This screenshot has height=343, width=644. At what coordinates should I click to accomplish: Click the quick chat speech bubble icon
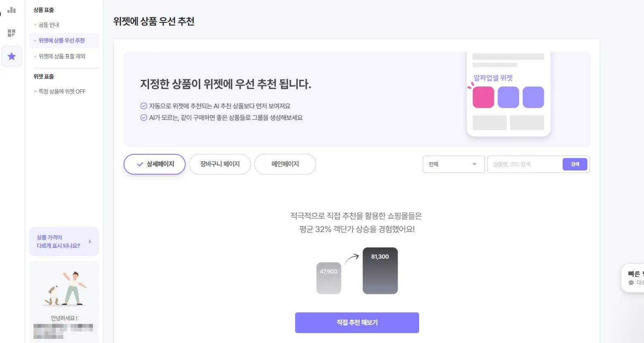(631, 283)
